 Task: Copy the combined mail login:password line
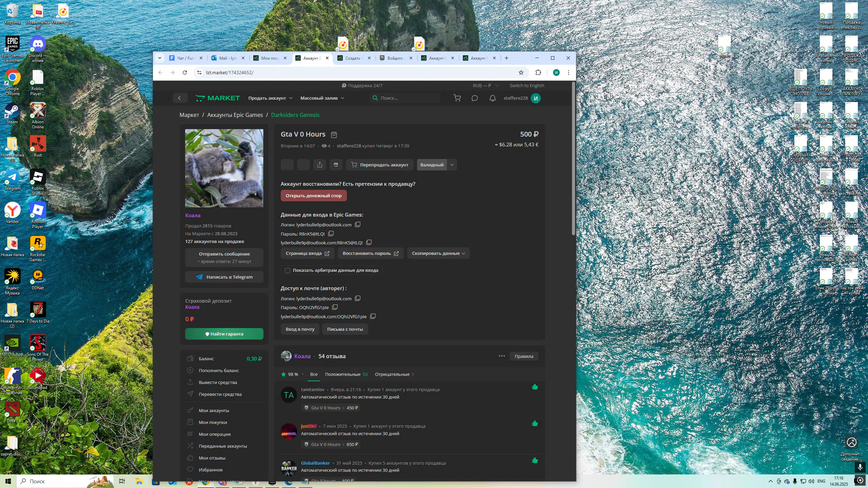click(373, 317)
